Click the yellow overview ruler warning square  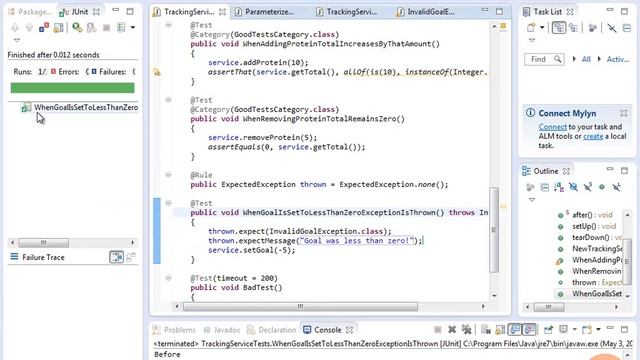(503, 26)
